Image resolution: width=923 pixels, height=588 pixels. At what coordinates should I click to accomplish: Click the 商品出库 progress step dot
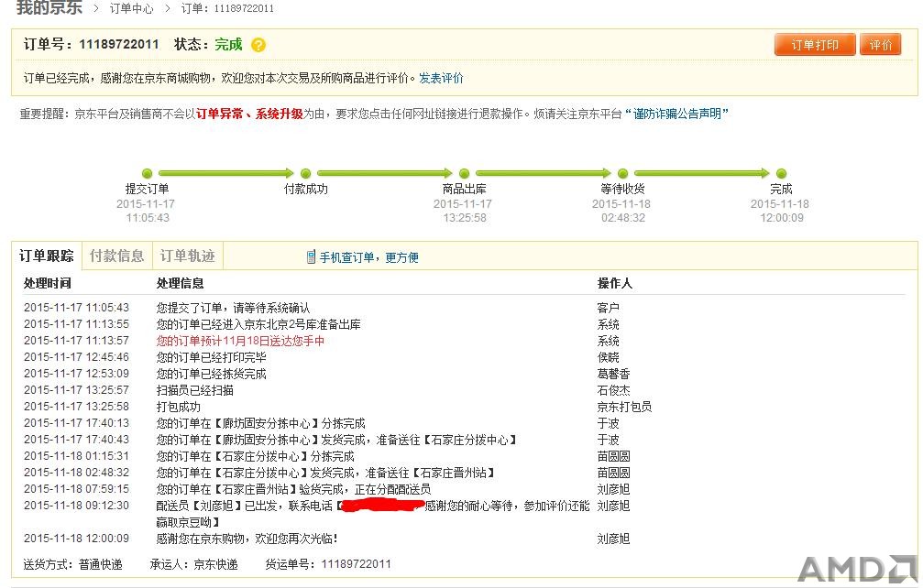tap(465, 173)
